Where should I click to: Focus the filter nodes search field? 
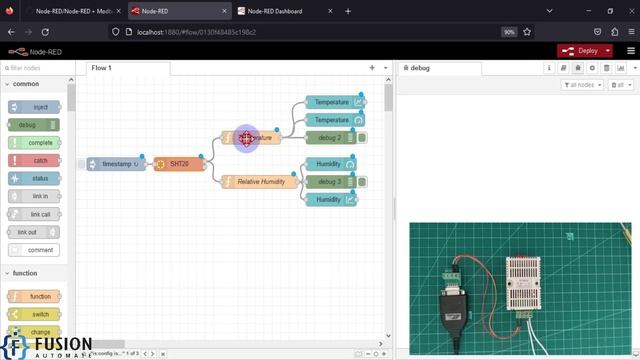click(38, 68)
